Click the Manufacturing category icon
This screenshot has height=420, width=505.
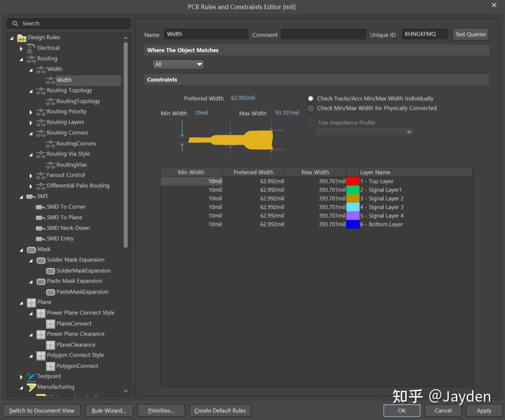pyautogui.click(x=32, y=387)
